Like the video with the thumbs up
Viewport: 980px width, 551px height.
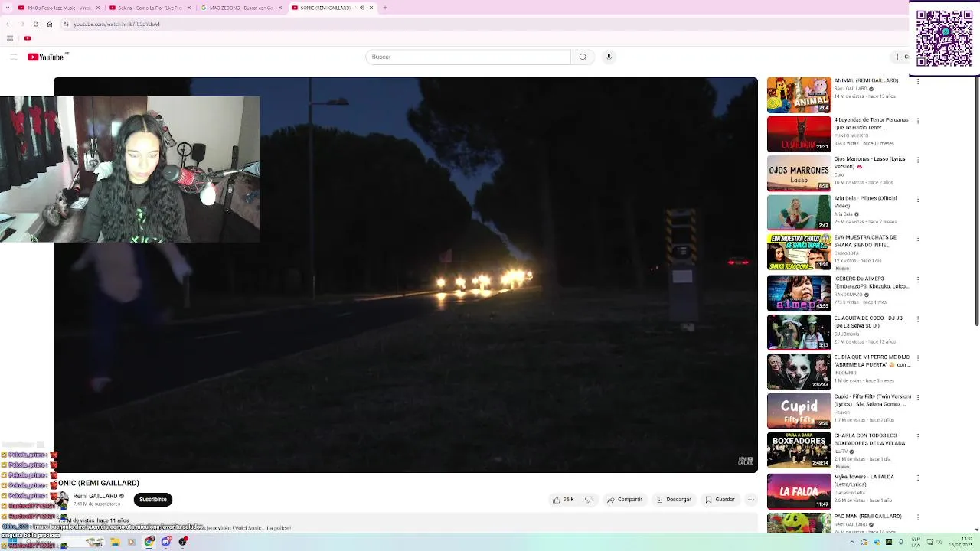[x=563, y=500]
